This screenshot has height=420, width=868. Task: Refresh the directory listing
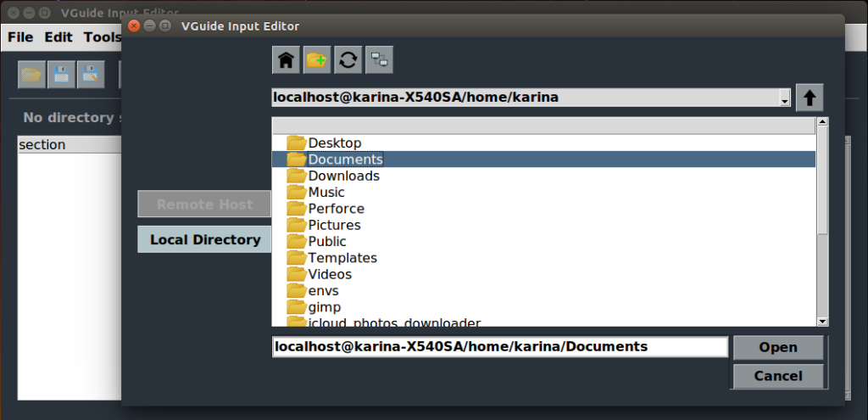(348, 60)
